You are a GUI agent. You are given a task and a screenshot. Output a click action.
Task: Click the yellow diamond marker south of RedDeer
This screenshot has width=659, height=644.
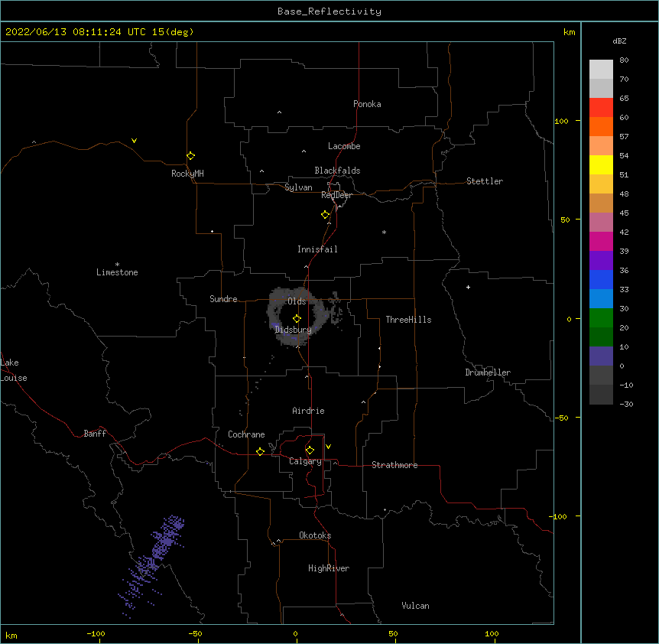(x=325, y=215)
